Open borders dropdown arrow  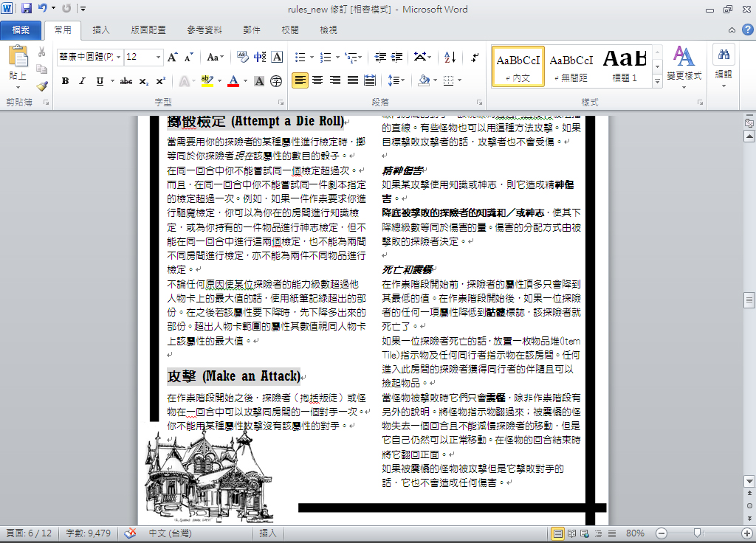pyautogui.click(x=459, y=80)
